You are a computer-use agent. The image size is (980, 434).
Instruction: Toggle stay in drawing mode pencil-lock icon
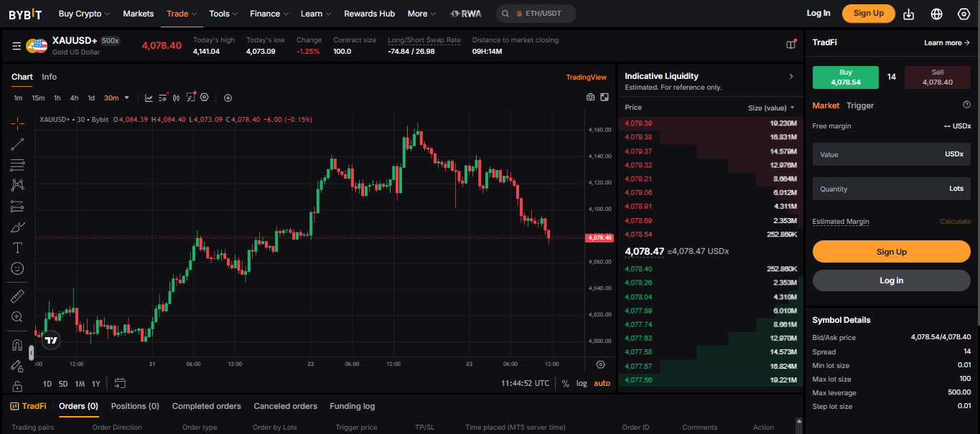pyautogui.click(x=17, y=366)
